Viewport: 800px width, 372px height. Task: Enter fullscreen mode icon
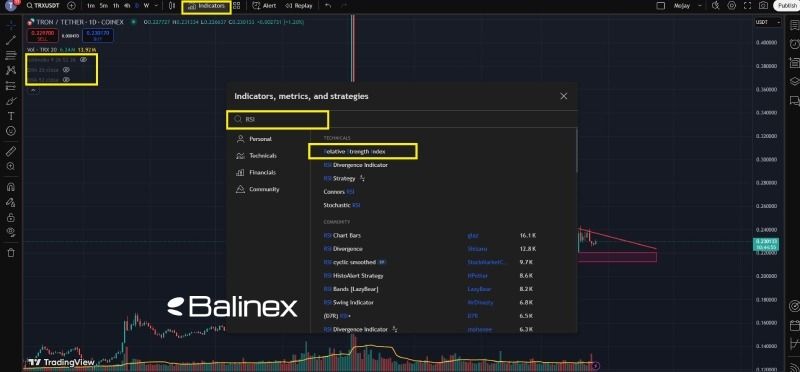tap(747, 6)
